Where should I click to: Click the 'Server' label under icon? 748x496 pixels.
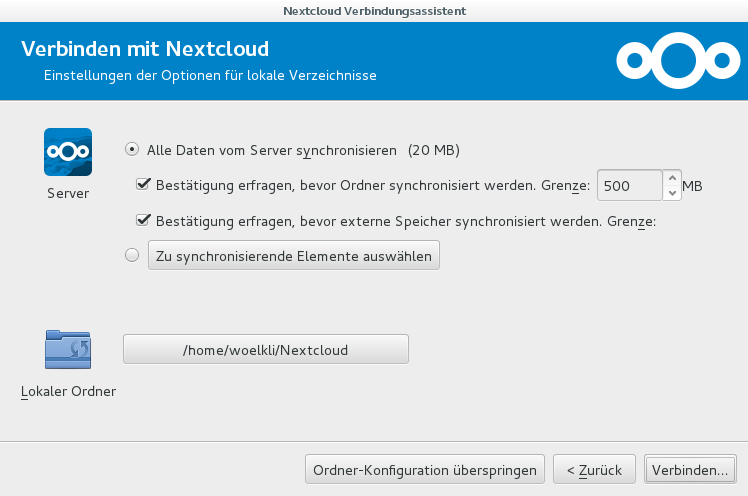click(x=68, y=193)
